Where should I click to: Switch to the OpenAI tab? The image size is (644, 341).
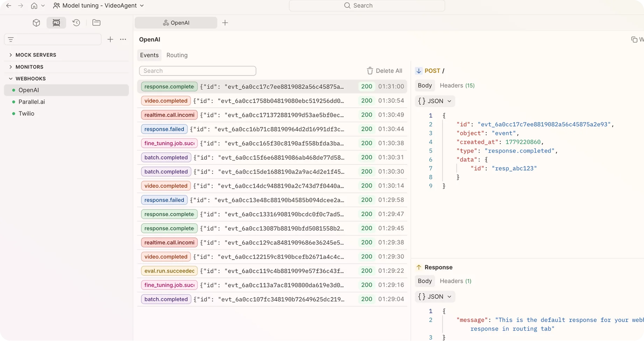tap(176, 23)
